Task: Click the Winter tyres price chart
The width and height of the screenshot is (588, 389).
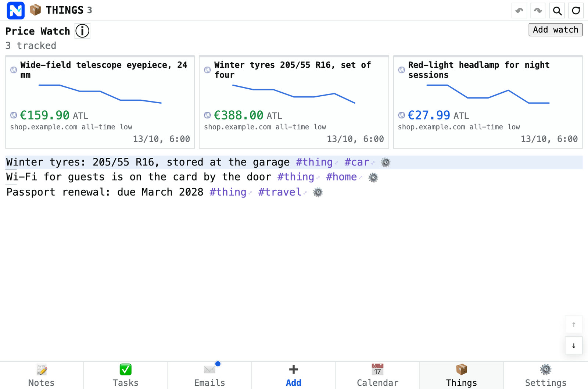Action: [294, 94]
